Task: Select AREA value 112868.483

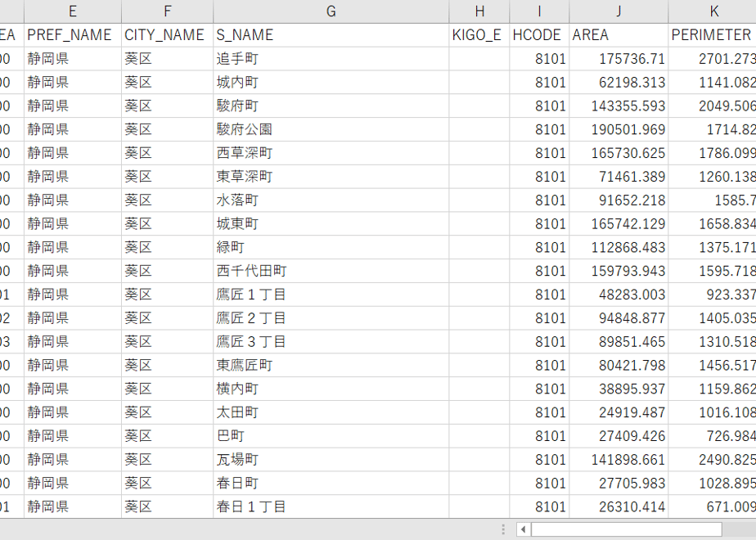Action: 619,247
